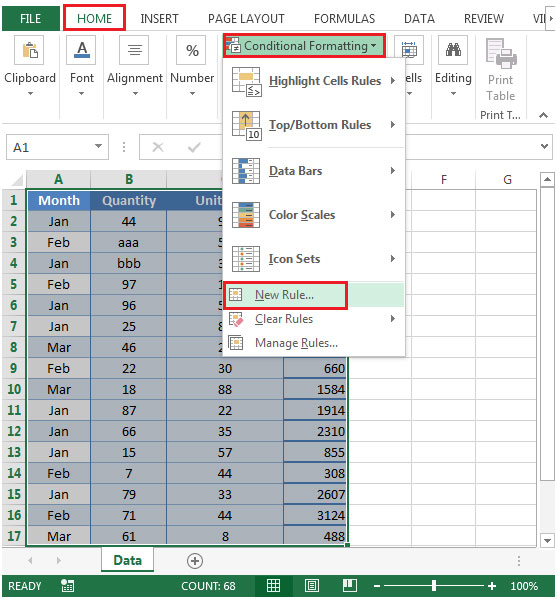Click the Print Table printer icon
Image resolution: width=557 pixels, height=599 pixels.
pos(501,53)
